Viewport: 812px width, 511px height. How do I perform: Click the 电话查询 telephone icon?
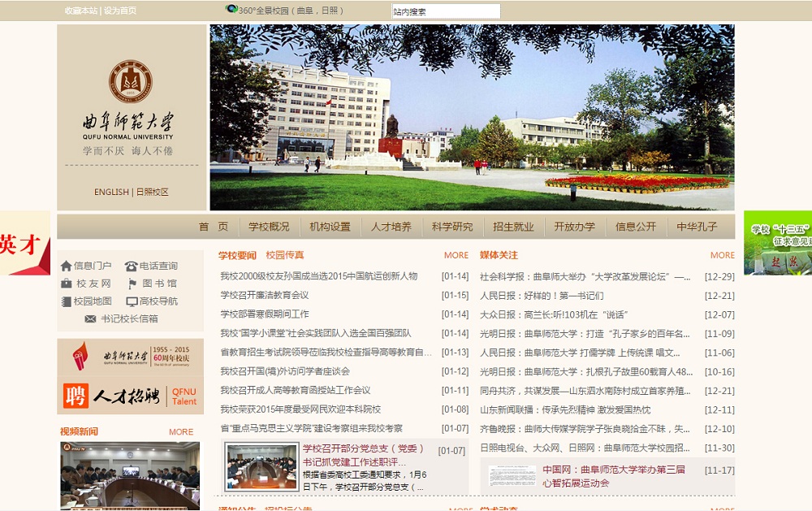point(131,266)
